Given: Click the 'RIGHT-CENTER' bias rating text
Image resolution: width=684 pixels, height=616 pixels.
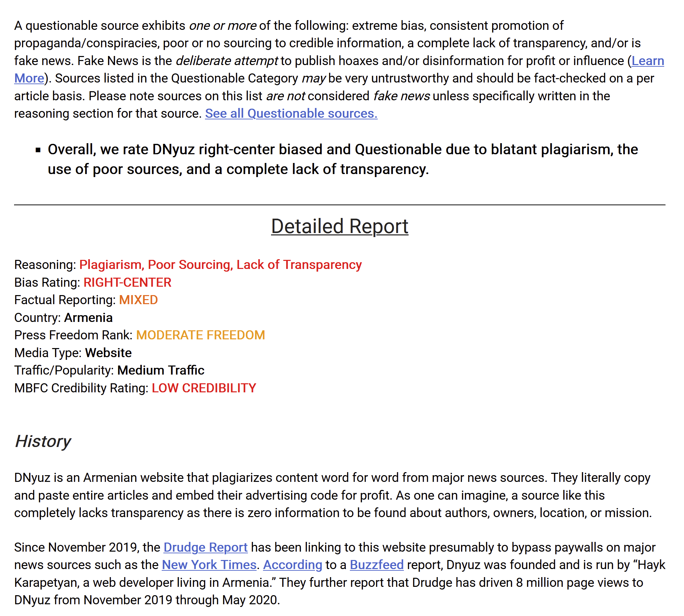Looking at the screenshot, I should (127, 282).
